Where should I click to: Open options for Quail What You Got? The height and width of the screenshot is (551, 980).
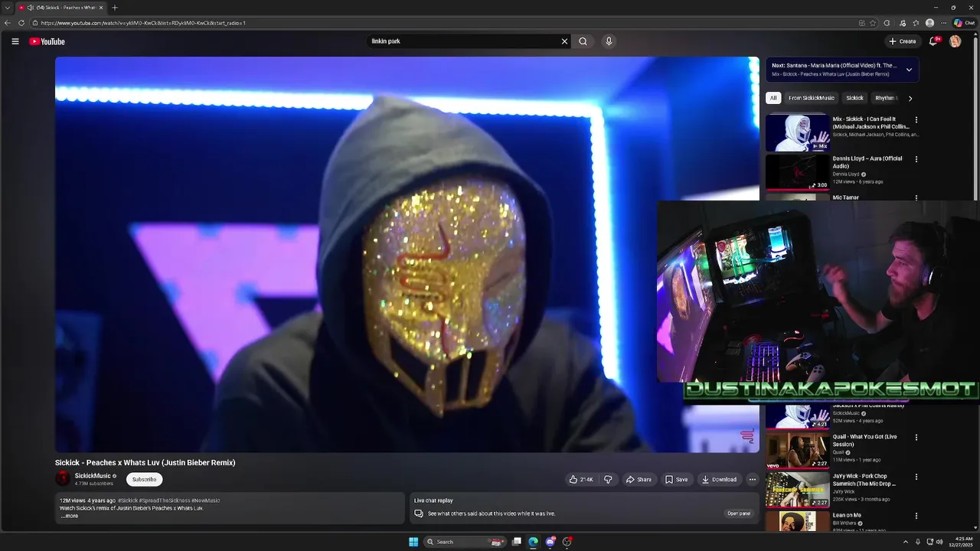pos(916,437)
